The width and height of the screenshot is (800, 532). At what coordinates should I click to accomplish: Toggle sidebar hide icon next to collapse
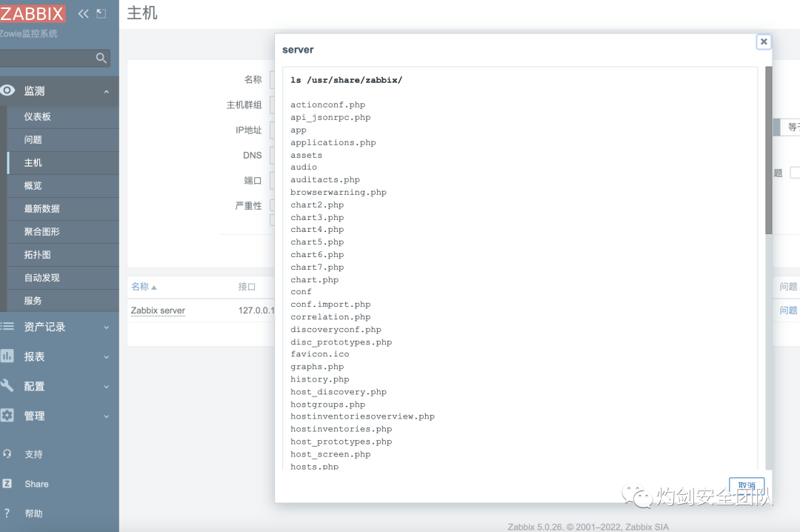click(x=101, y=14)
